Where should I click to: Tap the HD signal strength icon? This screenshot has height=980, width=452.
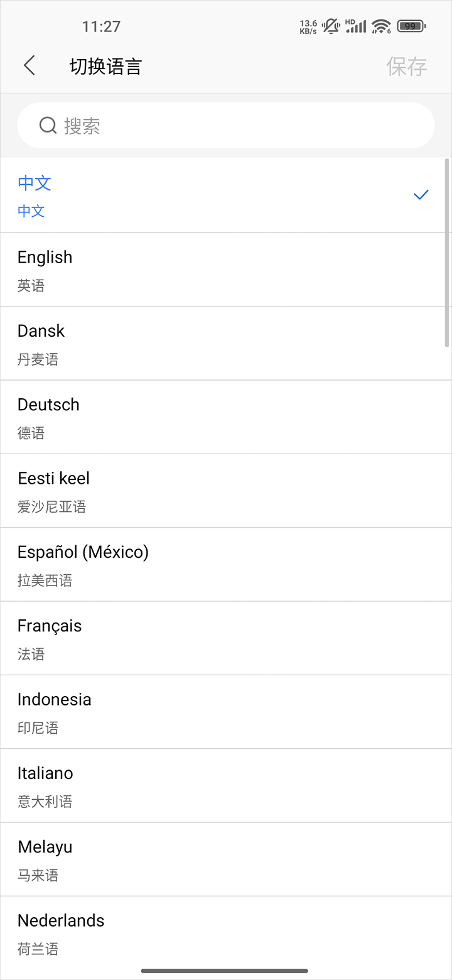coord(356,26)
